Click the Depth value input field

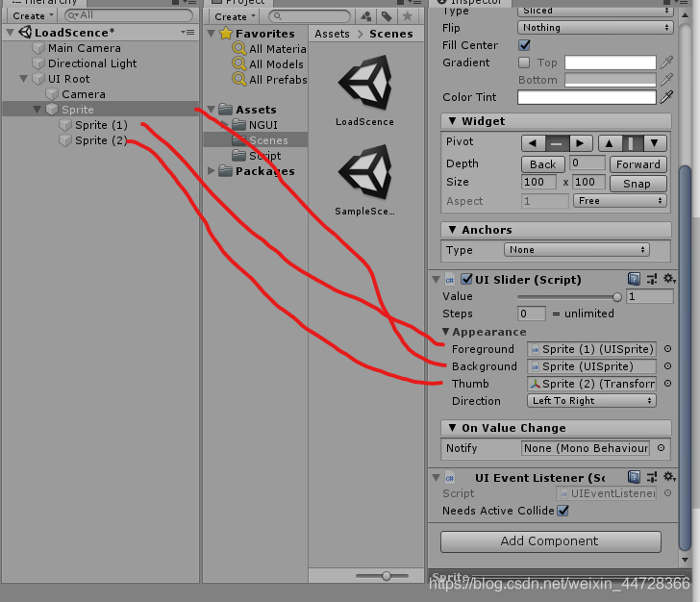tap(587, 163)
